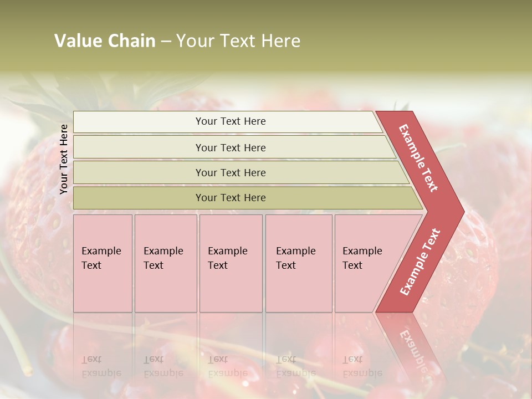This screenshot has width=532, height=399.
Task: Click the reflected text under the first pink box
Action: coord(101,366)
